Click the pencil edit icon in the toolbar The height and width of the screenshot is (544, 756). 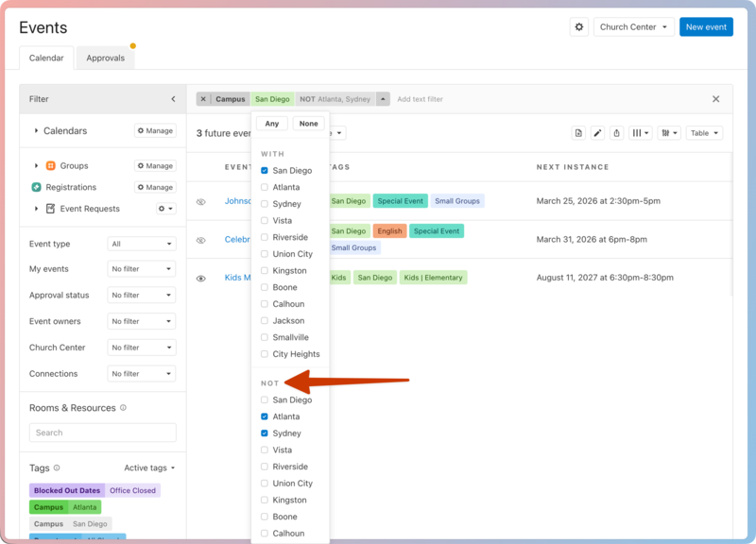pyautogui.click(x=597, y=133)
